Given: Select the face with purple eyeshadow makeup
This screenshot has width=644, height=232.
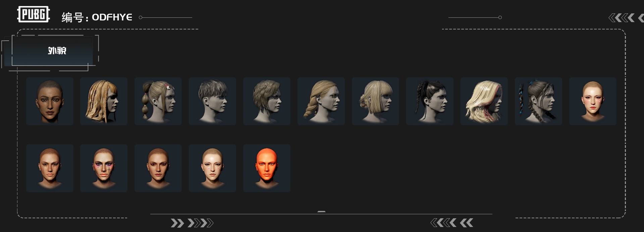Looking at the screenshot, I should (x=104, y=168).
